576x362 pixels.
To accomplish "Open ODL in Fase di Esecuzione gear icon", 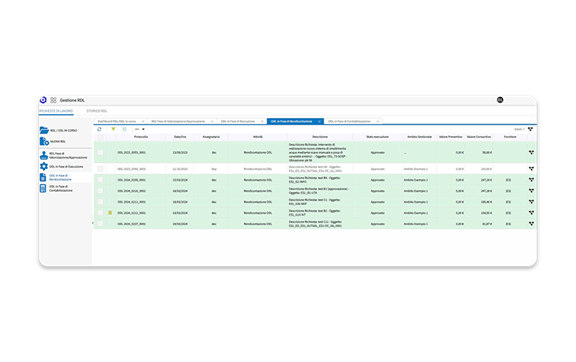I will pyautogui.click(x=44, y=166).
